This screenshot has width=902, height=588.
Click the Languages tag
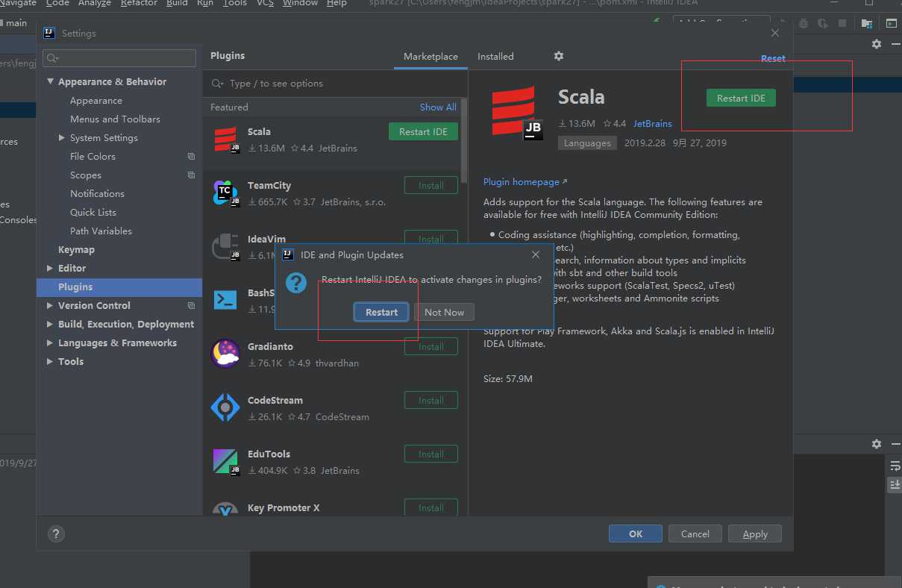point(587,143)
